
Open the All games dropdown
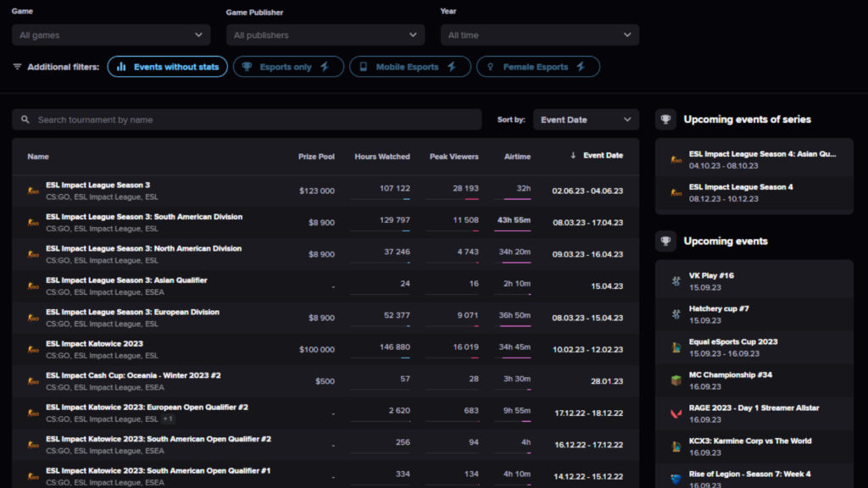point(110,36)
